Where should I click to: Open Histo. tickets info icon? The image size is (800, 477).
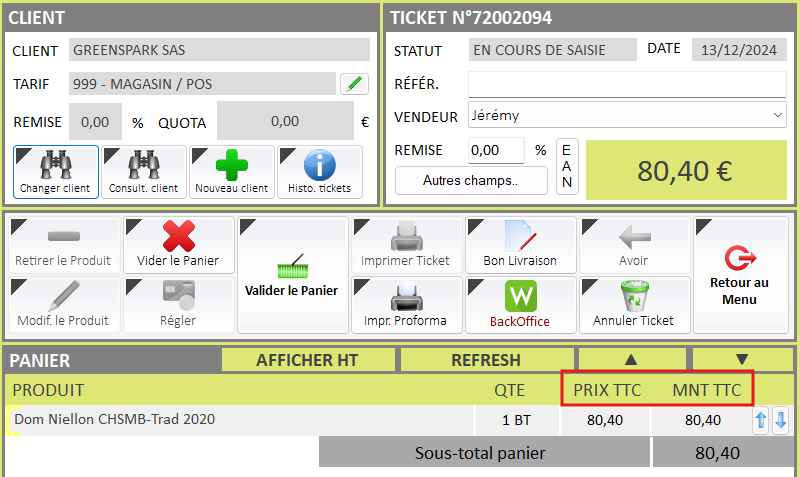(x=319, y=164)
